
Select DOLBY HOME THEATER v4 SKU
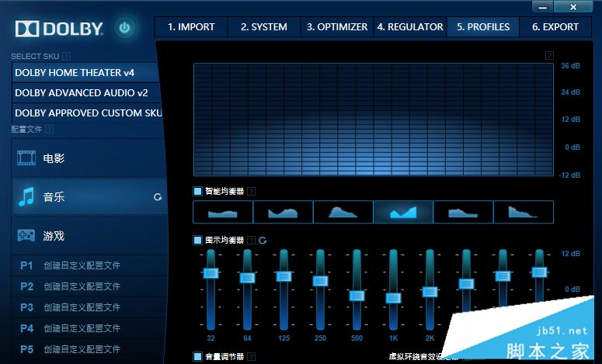click(85, 72)
